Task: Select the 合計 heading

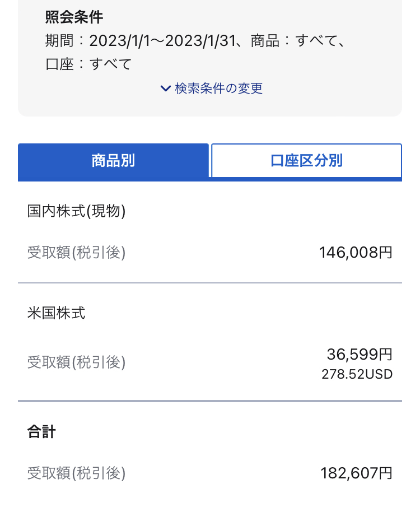Action: pos(41,431)
